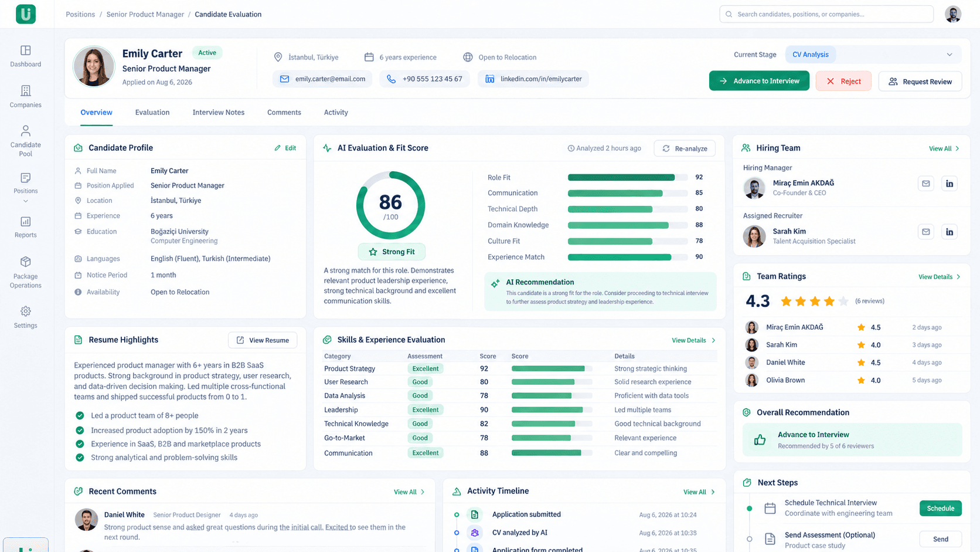Click the Active status badge
980x552 pixels.
(207, 53)
